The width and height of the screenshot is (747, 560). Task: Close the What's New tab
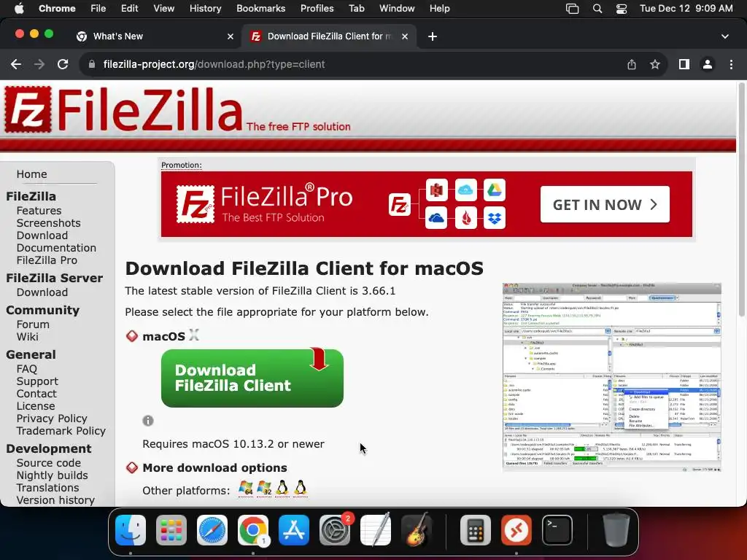pos(230,36)
